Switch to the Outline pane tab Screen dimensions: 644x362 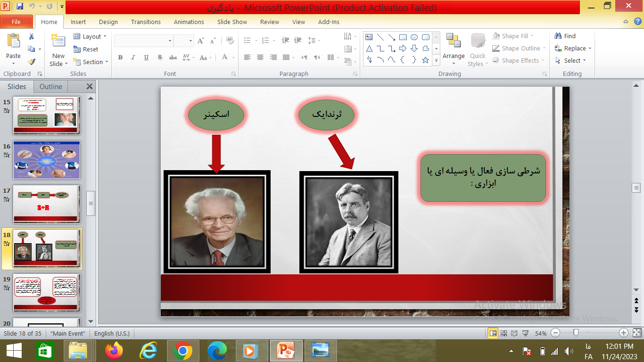pyautogui.click(x=51, y=87)
